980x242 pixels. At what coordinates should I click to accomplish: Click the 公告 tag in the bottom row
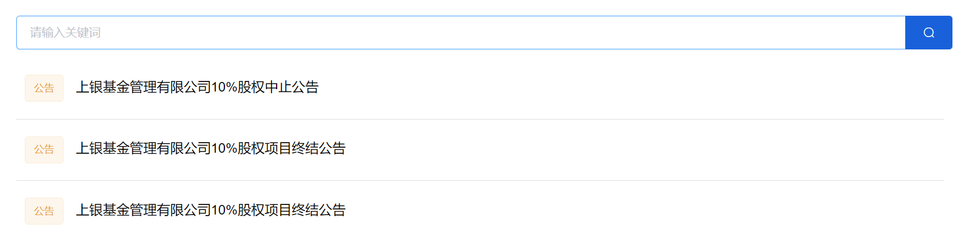[44, 211]
